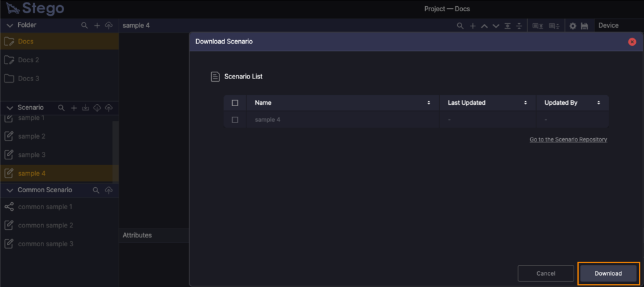The height and width of the screenshot is (287, 644).
Task: Open the sample 2 scenario
Action: tap(31, 136)
